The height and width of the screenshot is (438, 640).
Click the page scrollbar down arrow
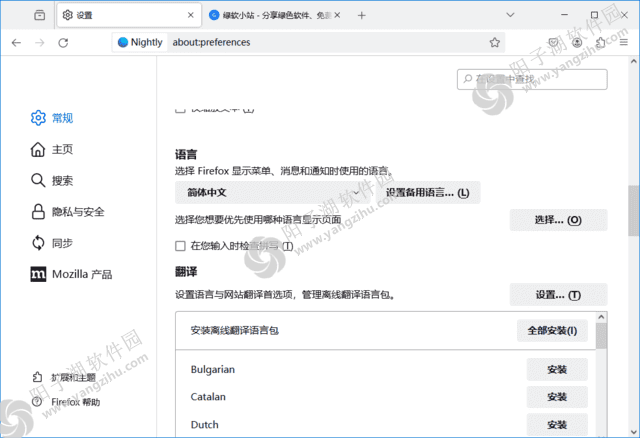(633, 431)
